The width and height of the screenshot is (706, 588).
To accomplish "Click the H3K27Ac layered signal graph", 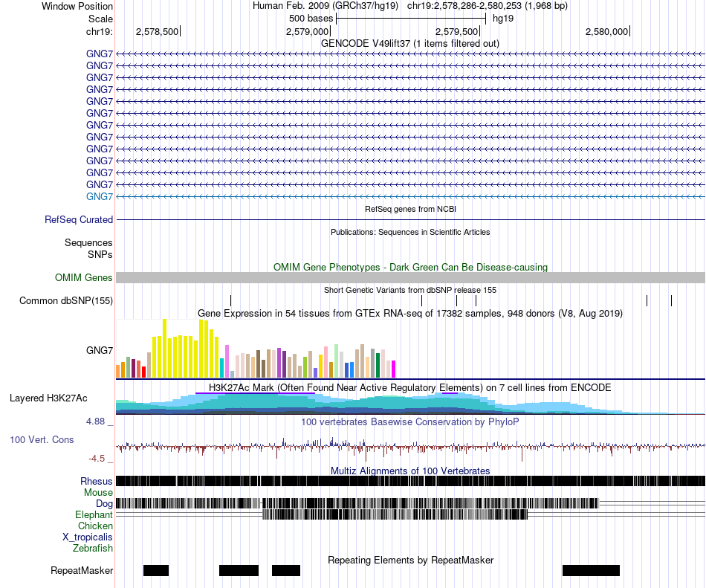I will (410, 404).
